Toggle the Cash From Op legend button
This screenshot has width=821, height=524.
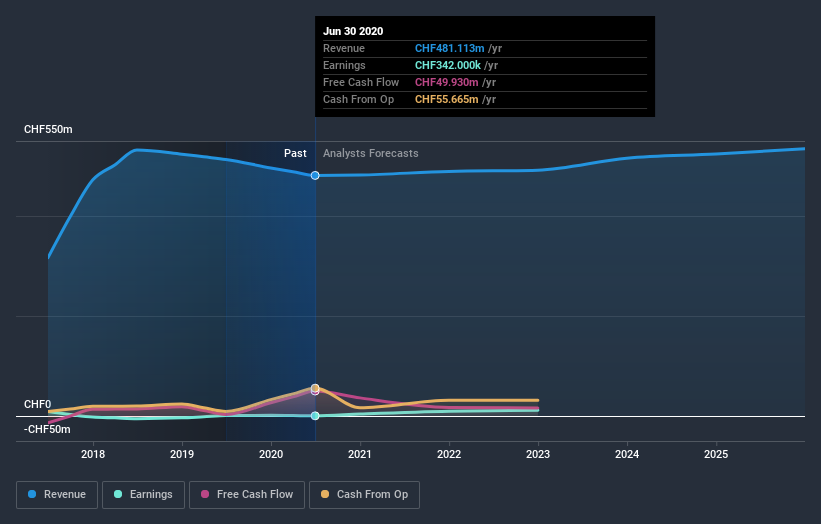pyautogui.click(x=364, y=495)
